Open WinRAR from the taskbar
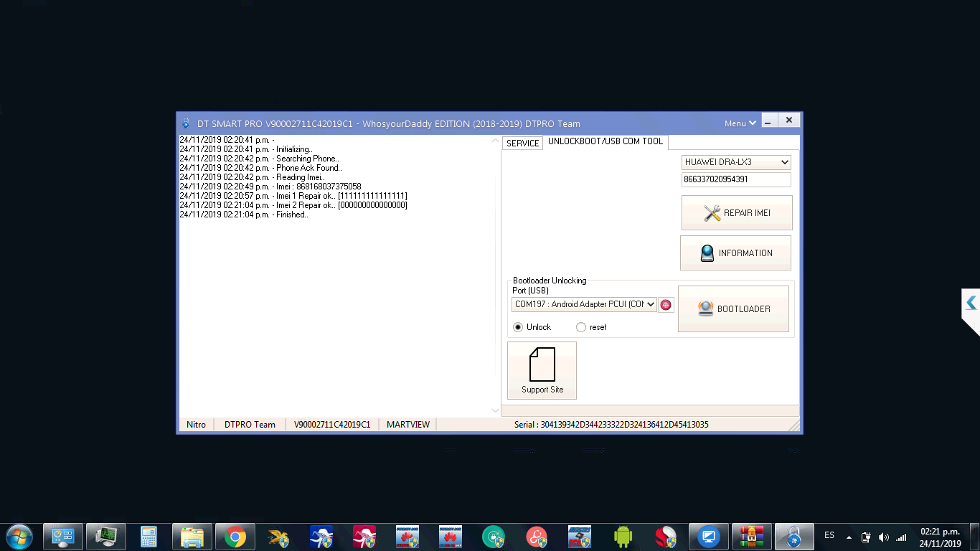 pos(752,537)
